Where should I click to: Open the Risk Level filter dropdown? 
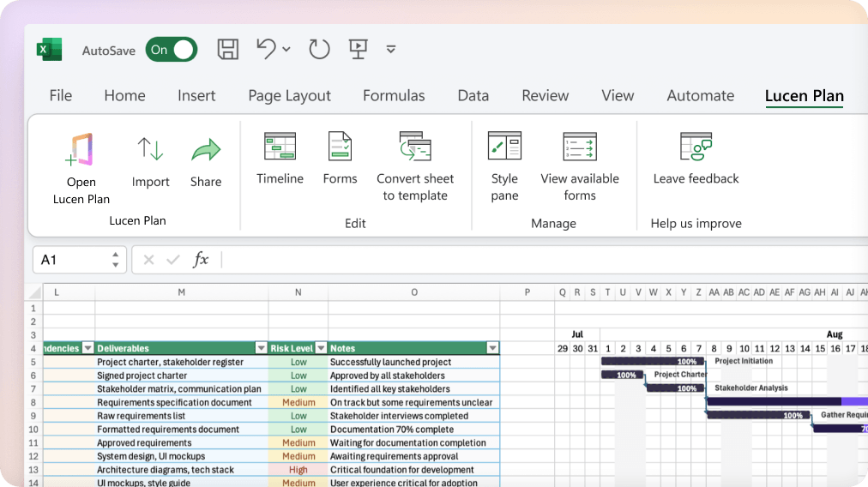pos(321,348)
